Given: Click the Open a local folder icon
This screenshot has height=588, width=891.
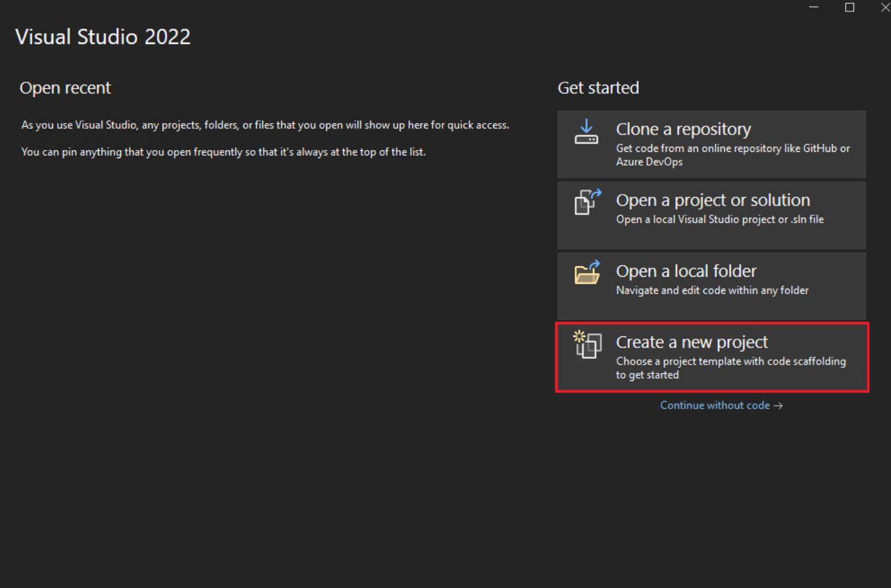Looking at the screenshot, I should (x=587, y=272).
